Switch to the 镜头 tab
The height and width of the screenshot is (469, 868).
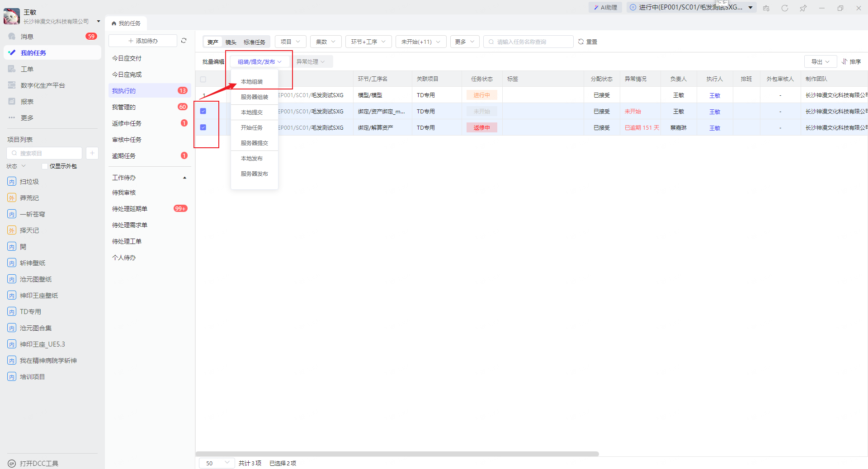(231, 42)
